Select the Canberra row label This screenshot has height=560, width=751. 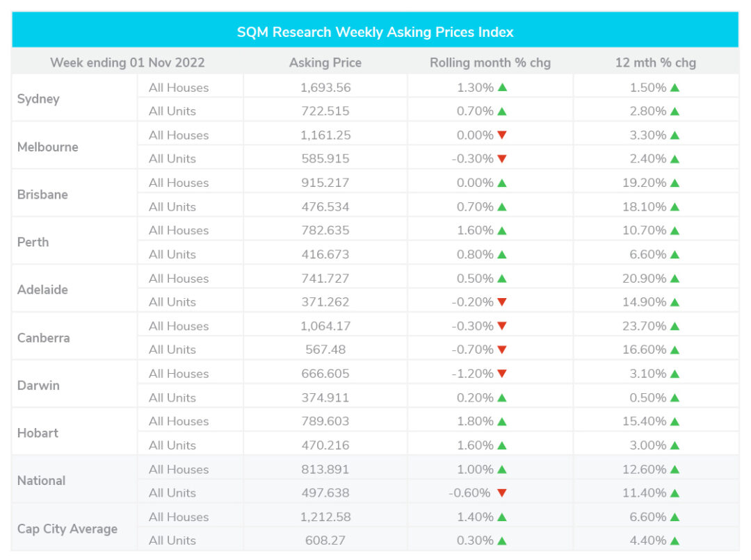coord(43,338)
